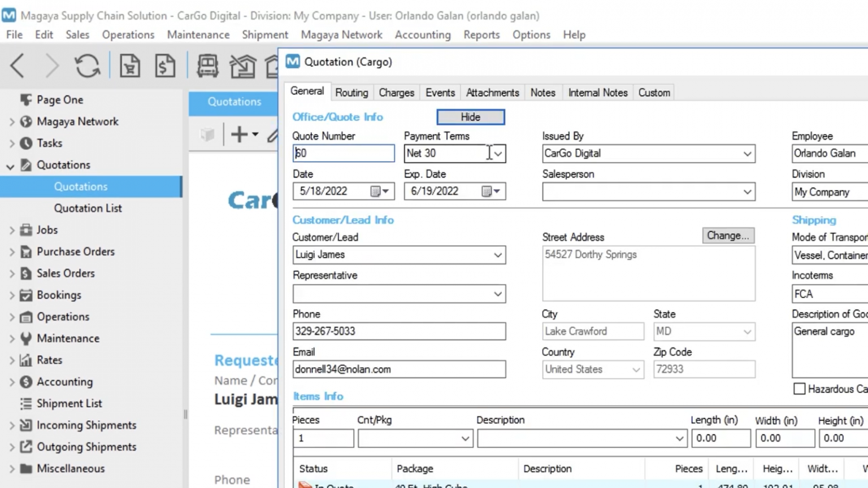Image resolution: width=868 pixels, height=488 pixels.
Task: Open the Purchase Order document icon
Action: click(x=129, y=66)
